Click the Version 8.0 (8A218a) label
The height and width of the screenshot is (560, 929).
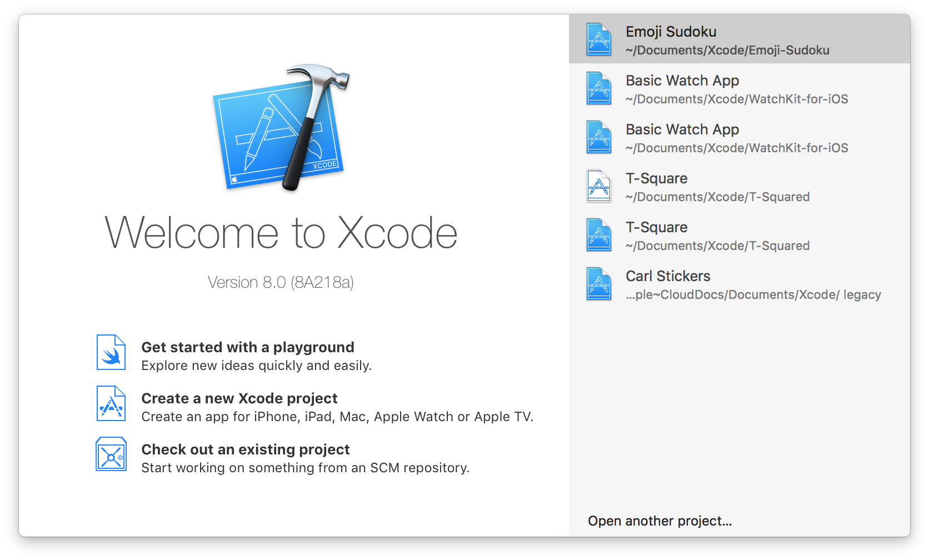(x=281, y=282)
